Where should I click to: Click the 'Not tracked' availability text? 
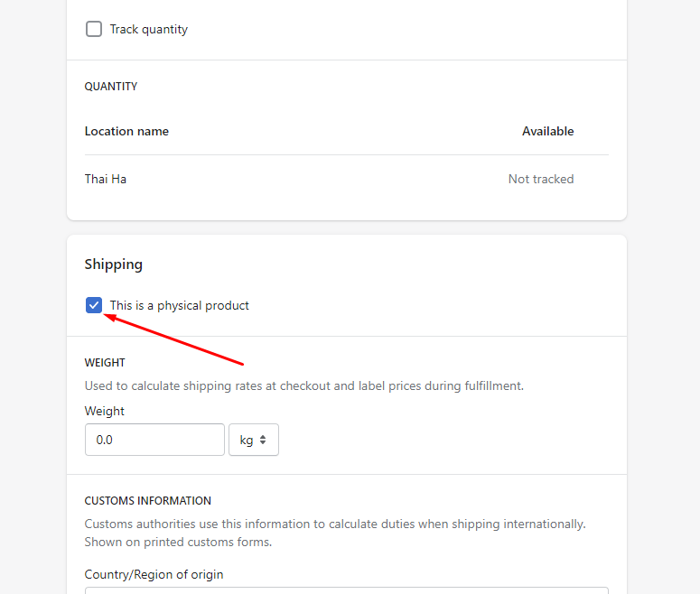pyautogui.click(x=541, y=179)
